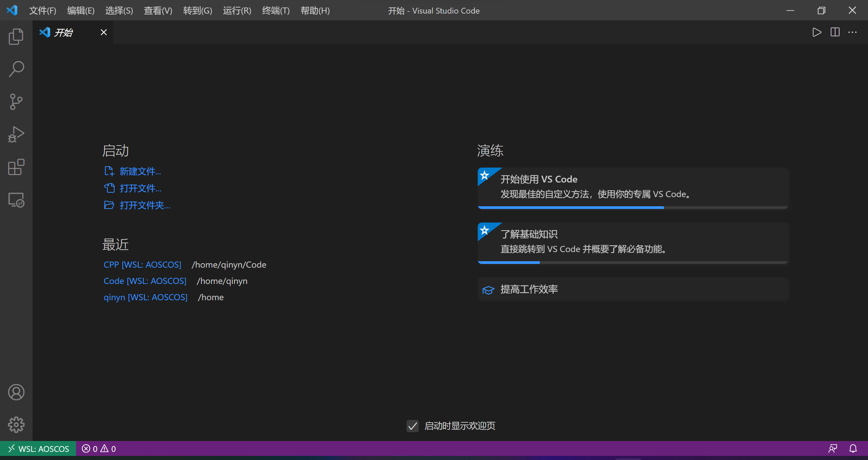
Task: Open the Source Control icon
Action: click(x=16, y=101)
